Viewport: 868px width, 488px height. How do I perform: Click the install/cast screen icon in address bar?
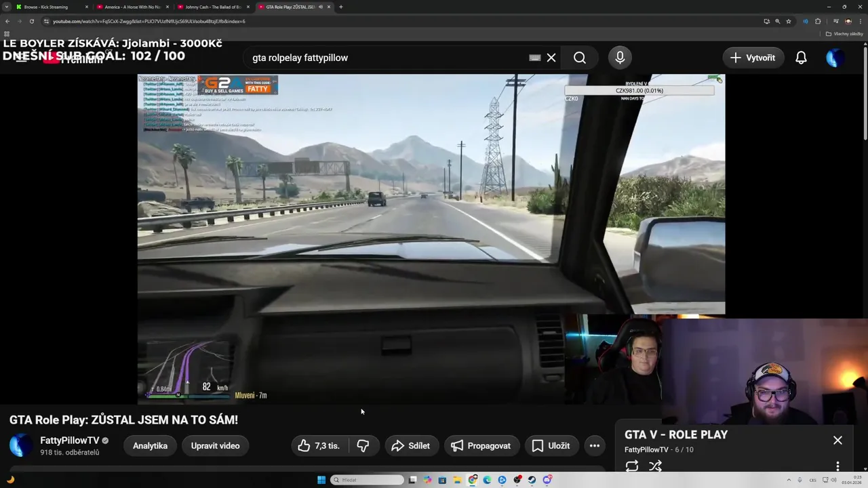pyautogui.click(x=766, y=21)
